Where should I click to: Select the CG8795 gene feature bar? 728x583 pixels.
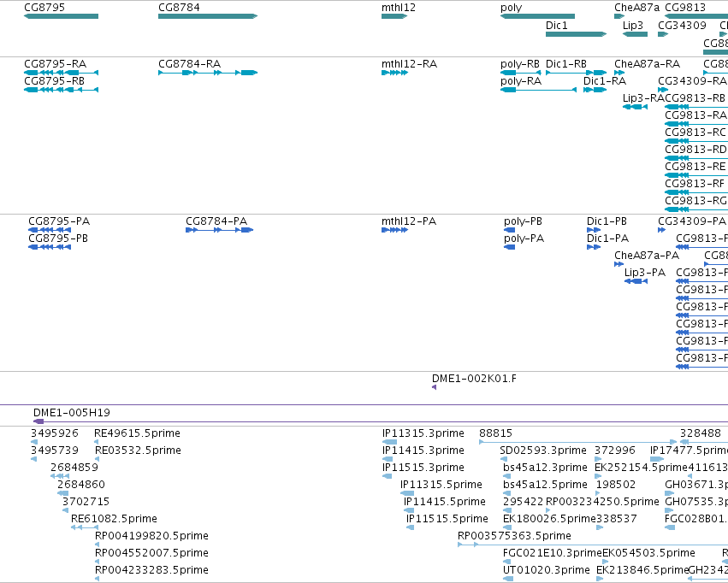click(x=61, y=16)
